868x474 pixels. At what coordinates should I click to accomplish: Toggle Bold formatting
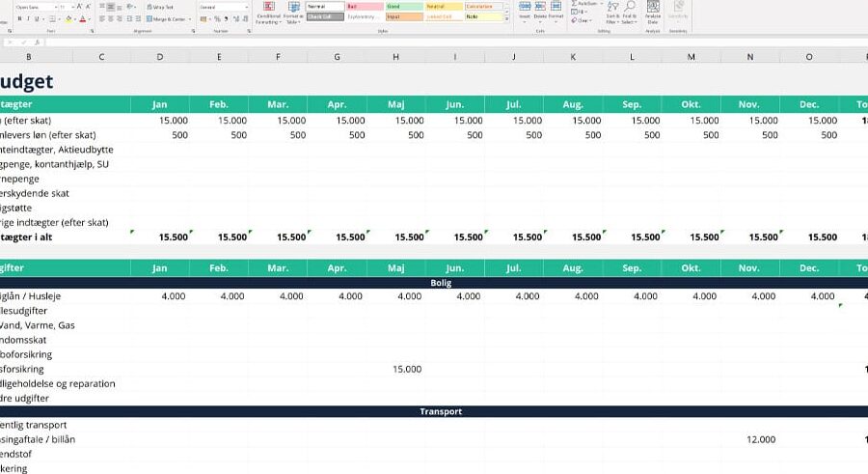(x=19, y=19)
